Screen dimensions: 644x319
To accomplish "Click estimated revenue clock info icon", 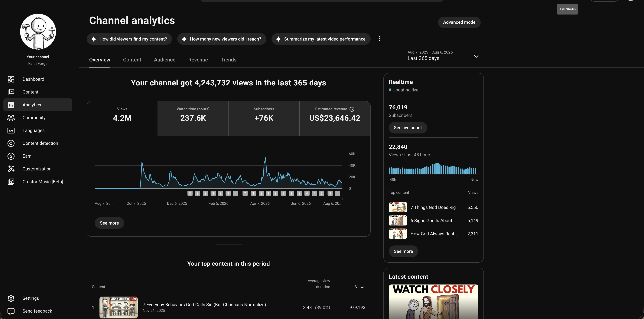I will click(x=352, y=109).
